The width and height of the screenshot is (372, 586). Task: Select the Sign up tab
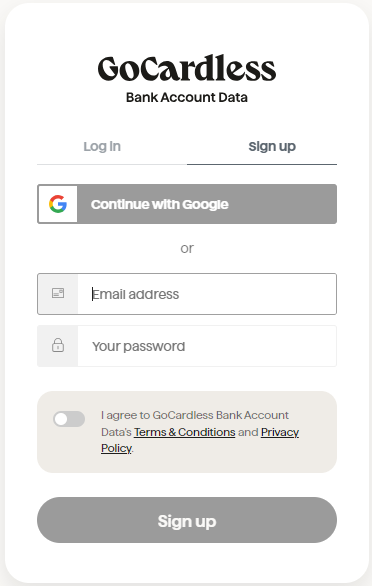pos(272,146)
